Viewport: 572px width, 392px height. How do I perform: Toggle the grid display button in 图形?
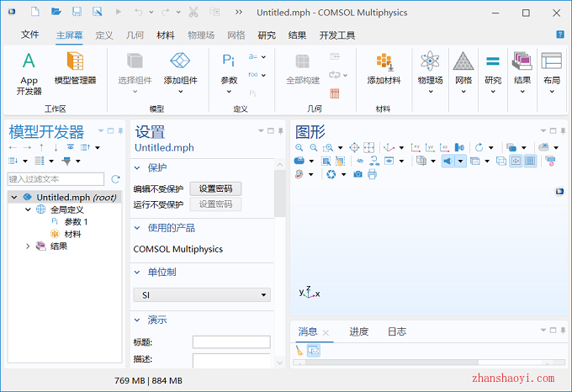pos(530,162)
